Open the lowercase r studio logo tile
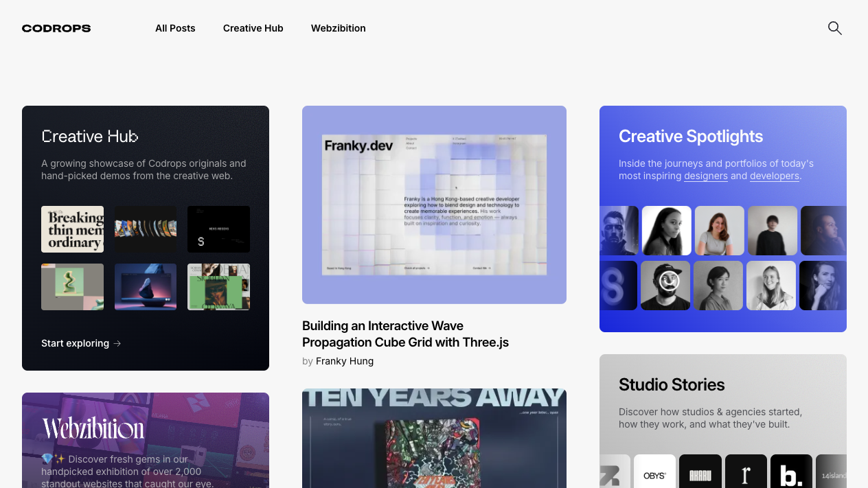This screenshot has height=488, width=868. pos(746,472)
